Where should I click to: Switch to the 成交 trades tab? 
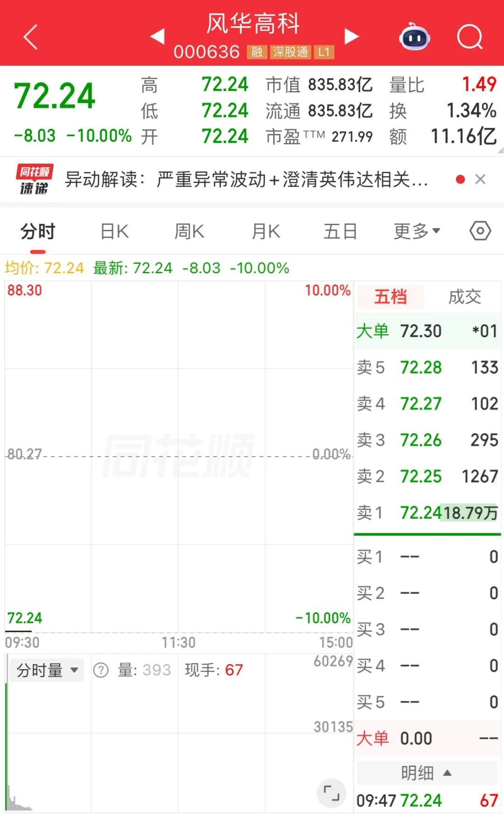point(464,297)
